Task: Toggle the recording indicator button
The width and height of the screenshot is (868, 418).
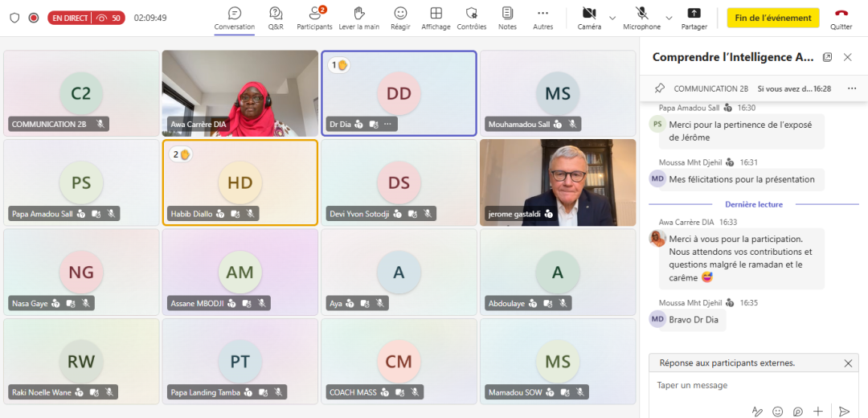Action: tap(34, 18)
